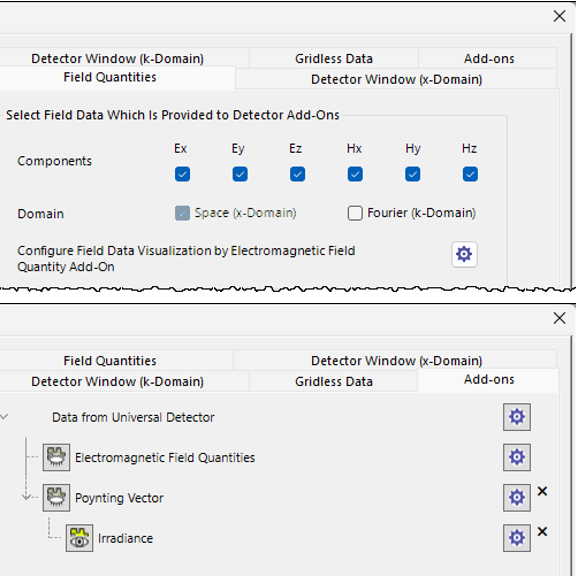
Task: Open Electromagnetic Field Quantities settings gear
Action: coord(516,457)
